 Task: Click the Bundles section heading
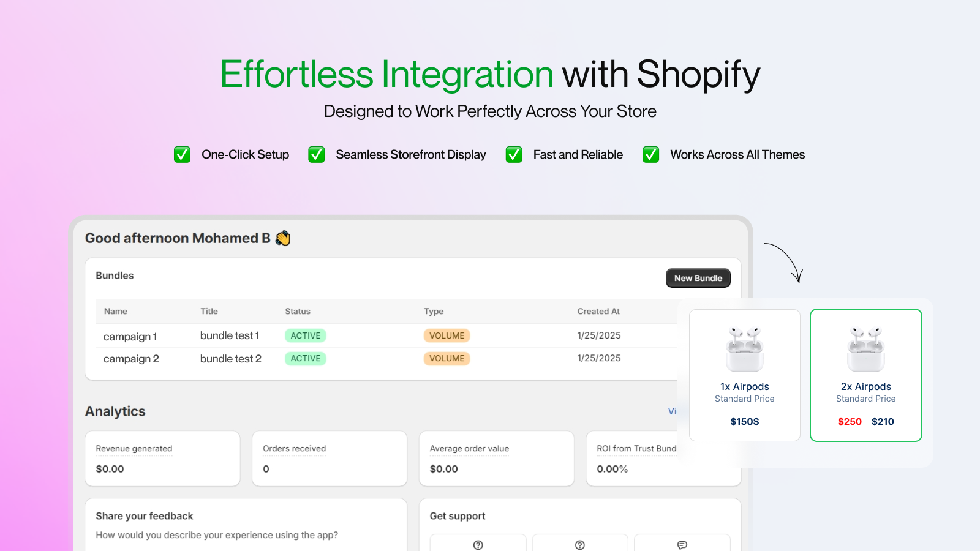pos(115,275)
